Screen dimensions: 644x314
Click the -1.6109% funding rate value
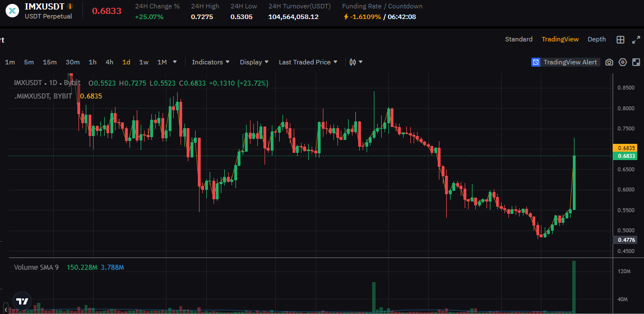tap(365, 17)
